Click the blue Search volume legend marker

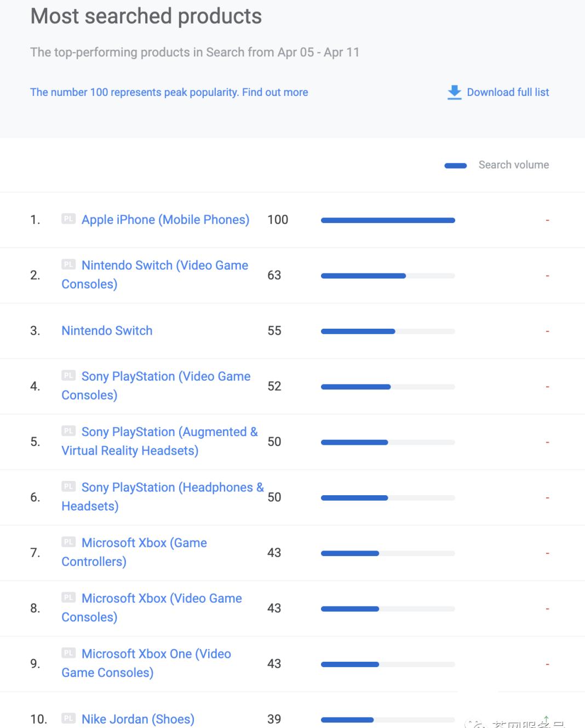[x=455, y=165]
